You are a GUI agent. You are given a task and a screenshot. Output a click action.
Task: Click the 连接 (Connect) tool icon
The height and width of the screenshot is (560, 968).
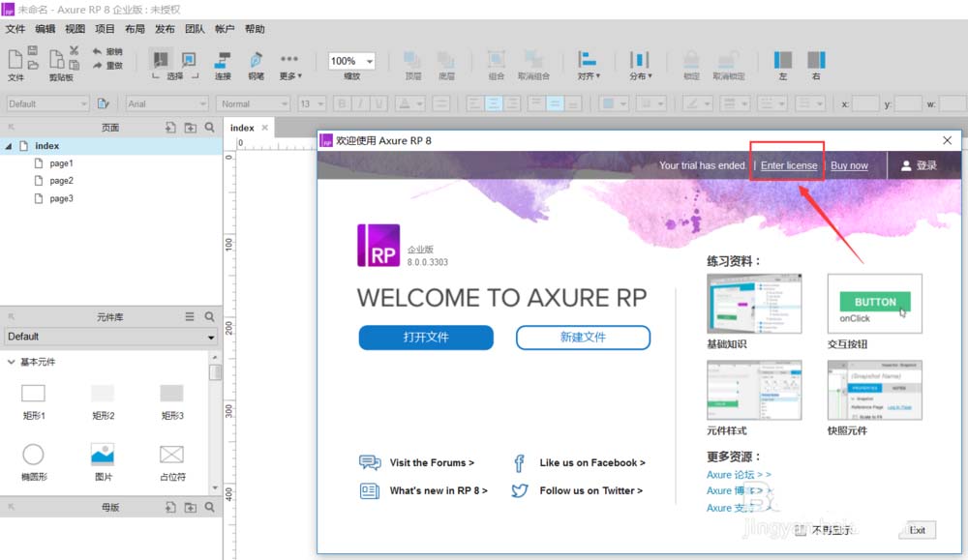tap(223, 61)
